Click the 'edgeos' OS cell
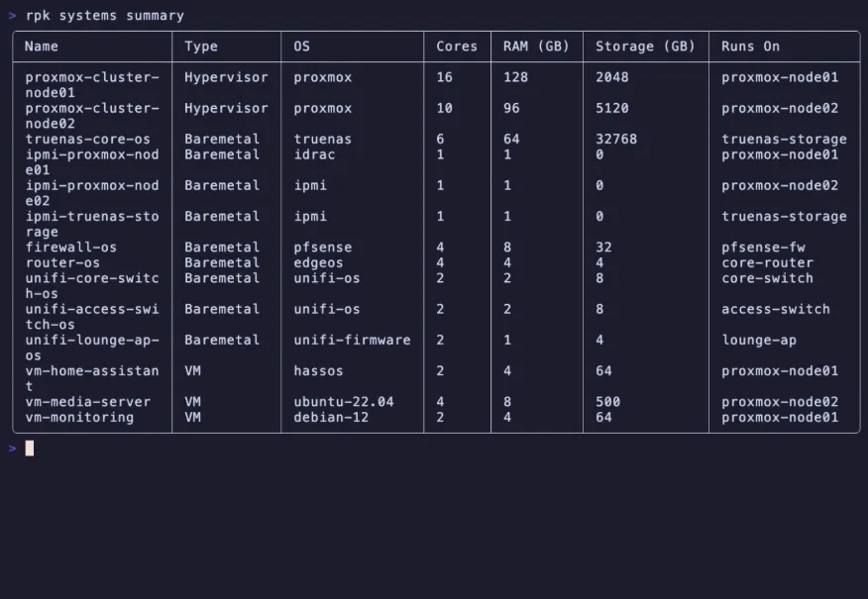This screenshot has width=868, height=599. [x=318, y=262]
